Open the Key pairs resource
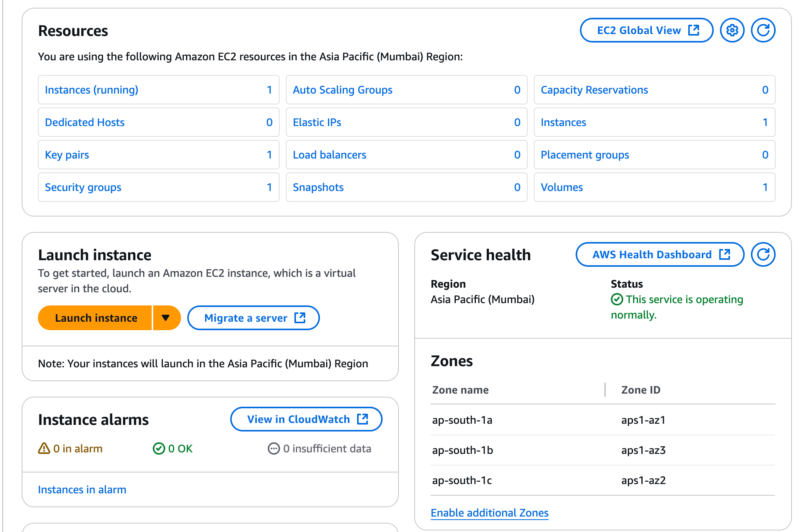Viewport: 807px width, 532px height. tap(67, 155)
